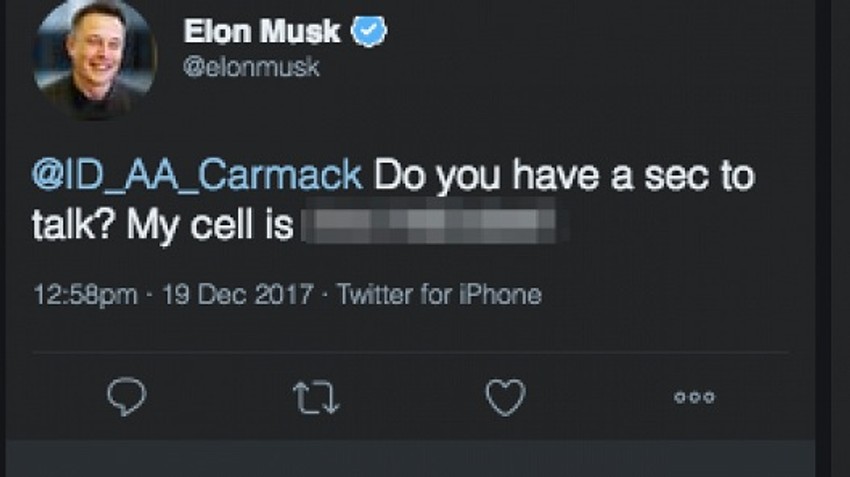Click the reply speech bubble icon
850x477 pixels.
126,397
